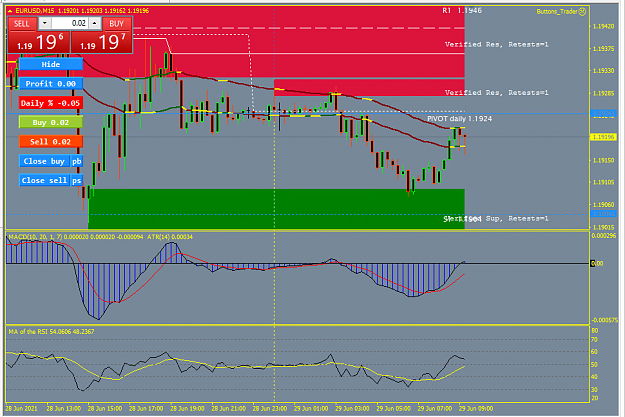This screenshot has width=625, height=417.
Task: Decrease lot volume with down arrow
Action: (x=45, y=24)
